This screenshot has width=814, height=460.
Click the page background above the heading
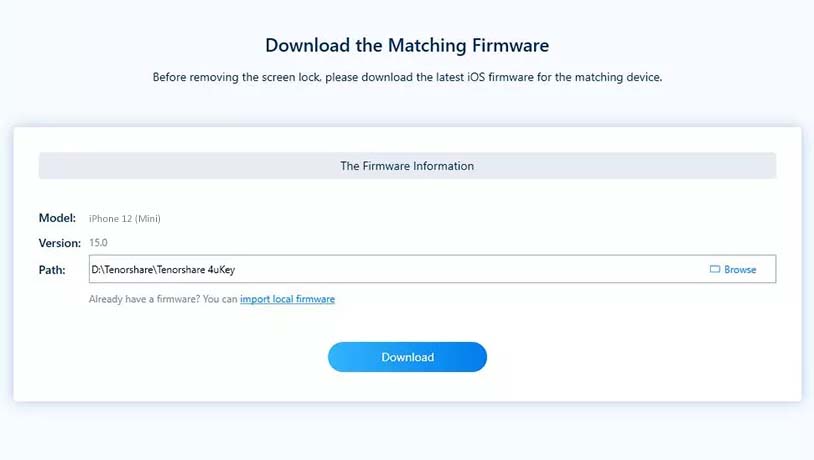tap(407, 14)
